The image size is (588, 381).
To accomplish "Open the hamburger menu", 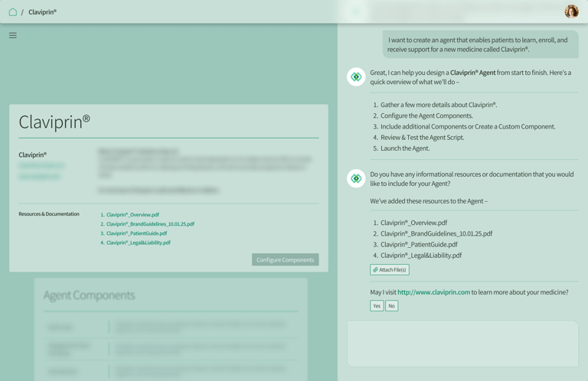I will click(x=13, y=35).
